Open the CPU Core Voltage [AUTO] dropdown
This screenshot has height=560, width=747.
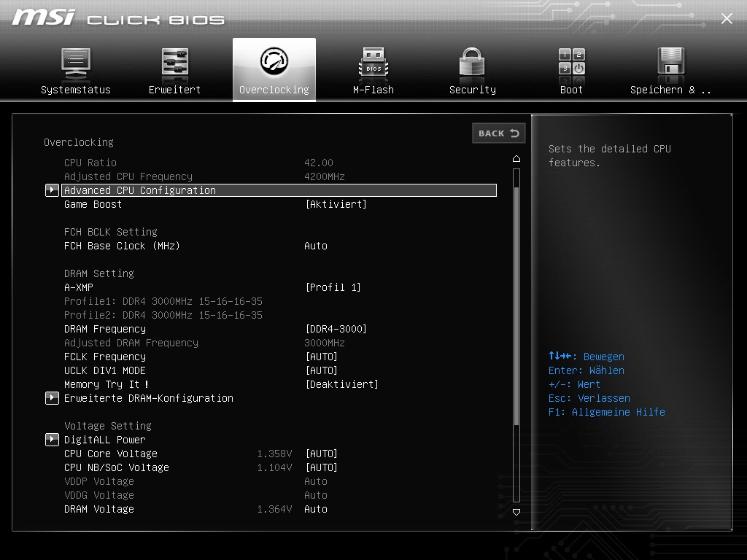click(x=321, y=454)
